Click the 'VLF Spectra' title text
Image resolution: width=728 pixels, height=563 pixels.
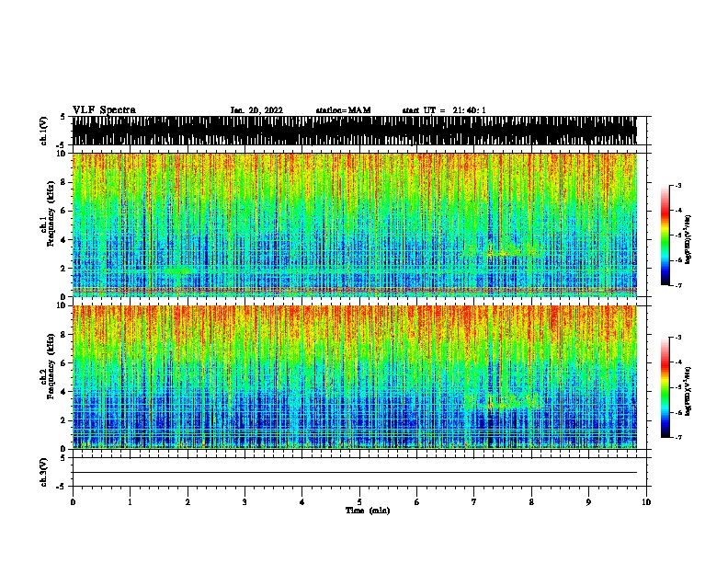(x=104, y=110)
